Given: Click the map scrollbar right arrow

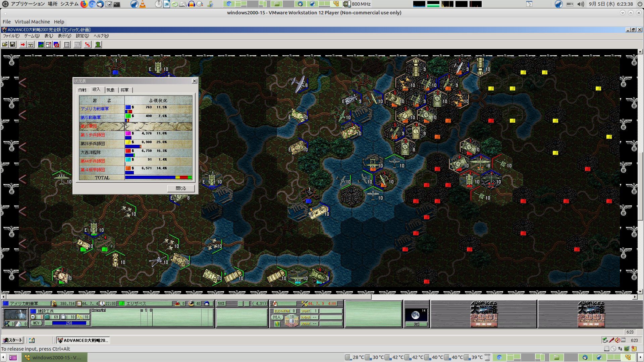Looking at the screenshot, I should pyautogui.click(x=635, y=297).
